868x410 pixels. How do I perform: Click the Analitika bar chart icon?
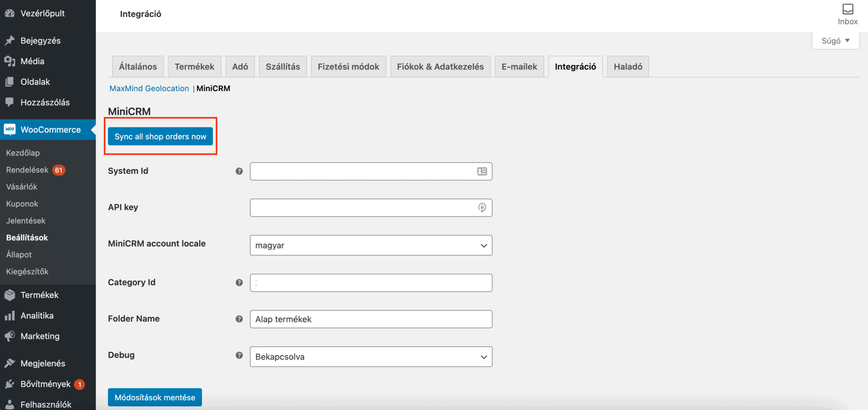pyautogui.click(x=9, y=316)
